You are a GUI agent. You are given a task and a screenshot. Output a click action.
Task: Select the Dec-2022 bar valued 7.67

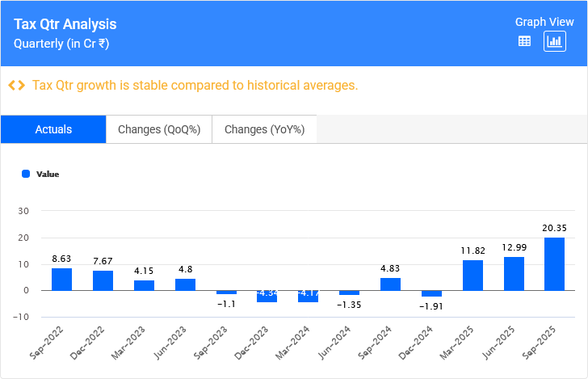(103, 280)
